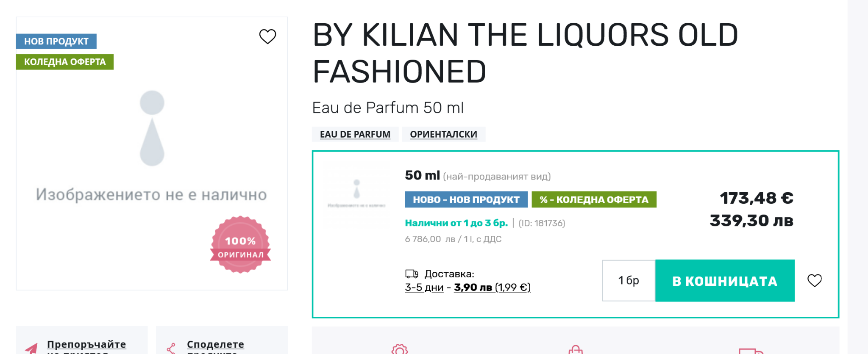Click the wishlist heart beside В КОШНИЦАТА

[814, 280]
